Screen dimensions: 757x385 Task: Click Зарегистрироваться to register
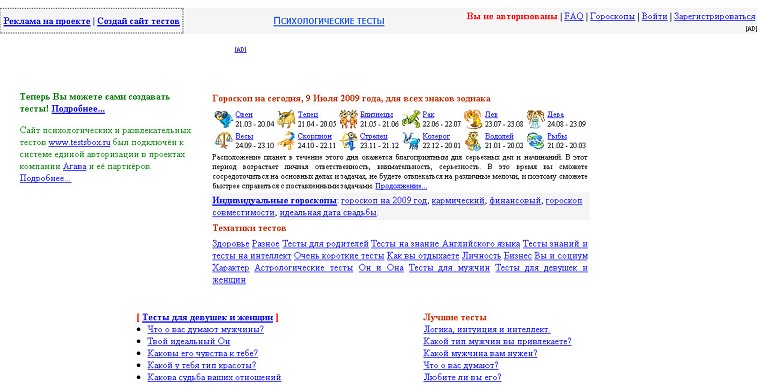click(x=715, y=16)
